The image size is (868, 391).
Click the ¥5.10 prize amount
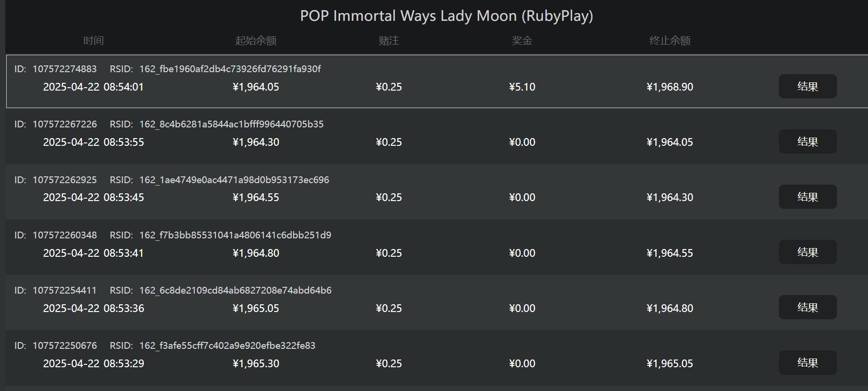coord(522,87)
